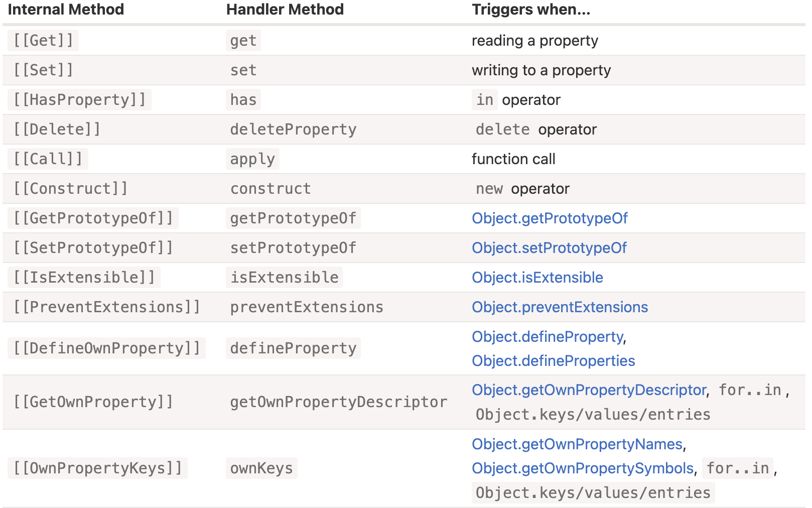Click the [[Get]] code label
This screenshot has width=812, height=508.
43,41
